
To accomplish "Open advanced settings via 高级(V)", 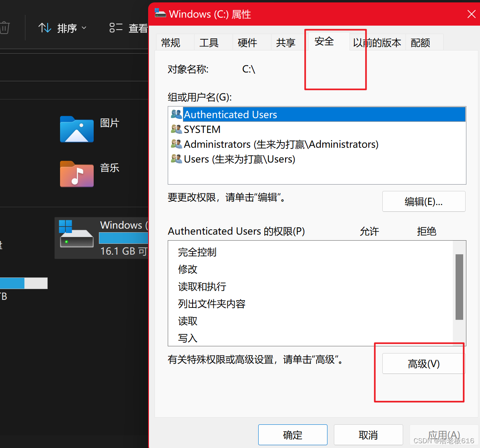I will 424,364.
